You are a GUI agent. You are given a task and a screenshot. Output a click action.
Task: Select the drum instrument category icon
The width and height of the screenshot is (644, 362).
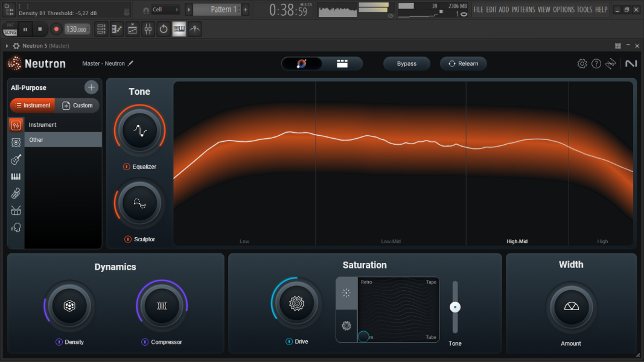point(16,211)
